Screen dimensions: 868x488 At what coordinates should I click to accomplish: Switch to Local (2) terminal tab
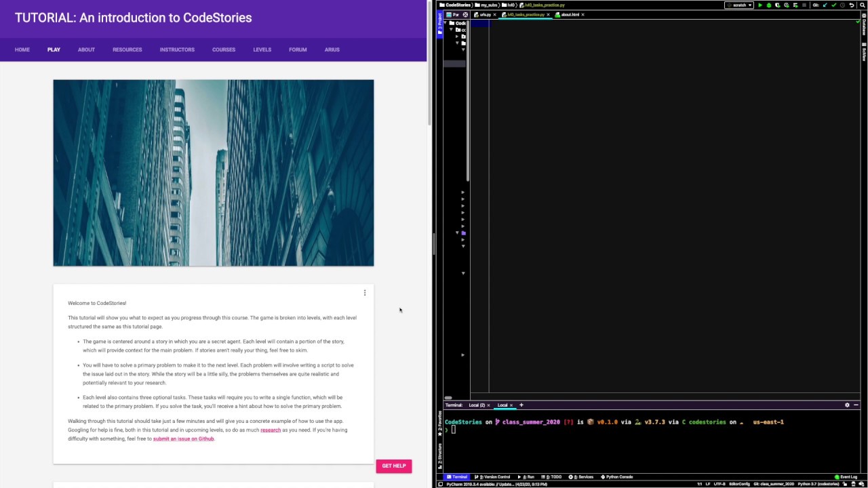(x=477, y=405)
